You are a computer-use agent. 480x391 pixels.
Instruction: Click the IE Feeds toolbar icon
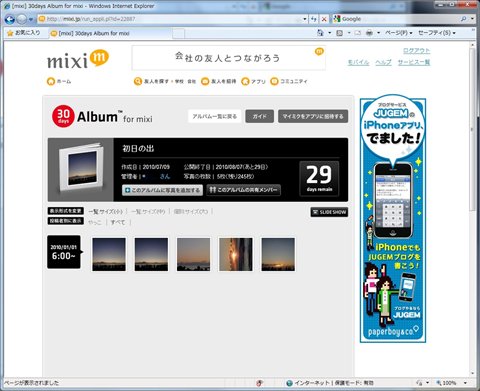point(339,33)
